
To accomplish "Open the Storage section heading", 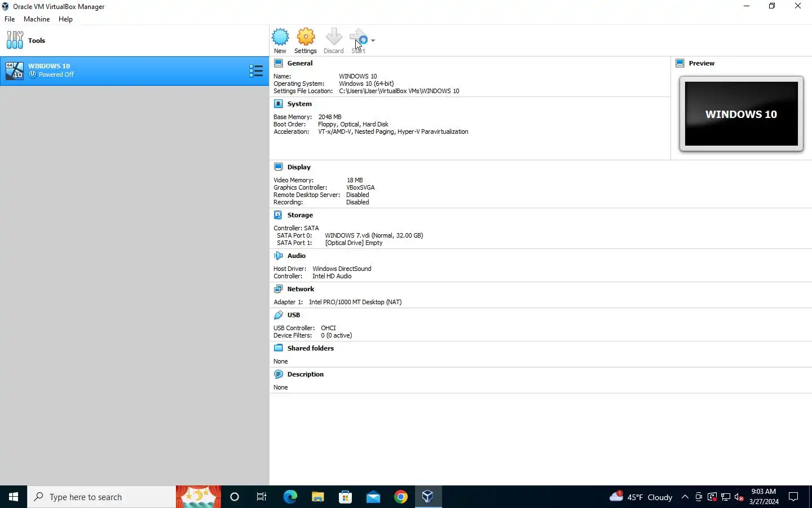I will 300,215.
